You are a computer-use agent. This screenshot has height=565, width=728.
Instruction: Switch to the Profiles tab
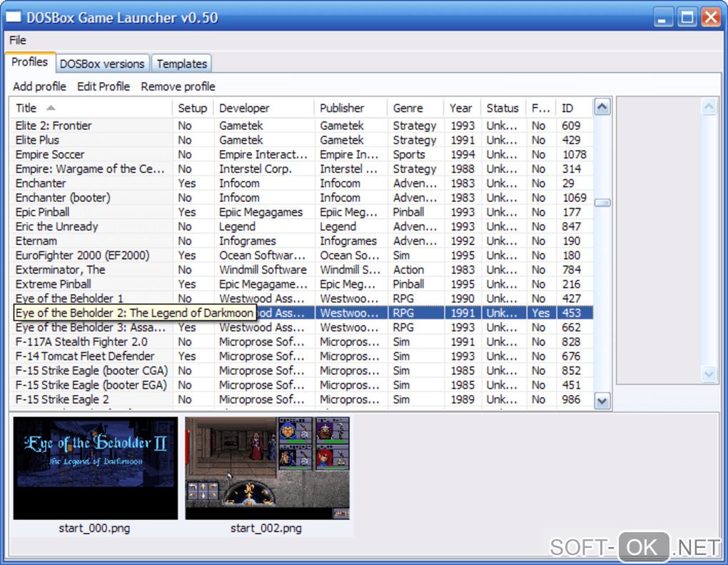click(x=30, y=62)
